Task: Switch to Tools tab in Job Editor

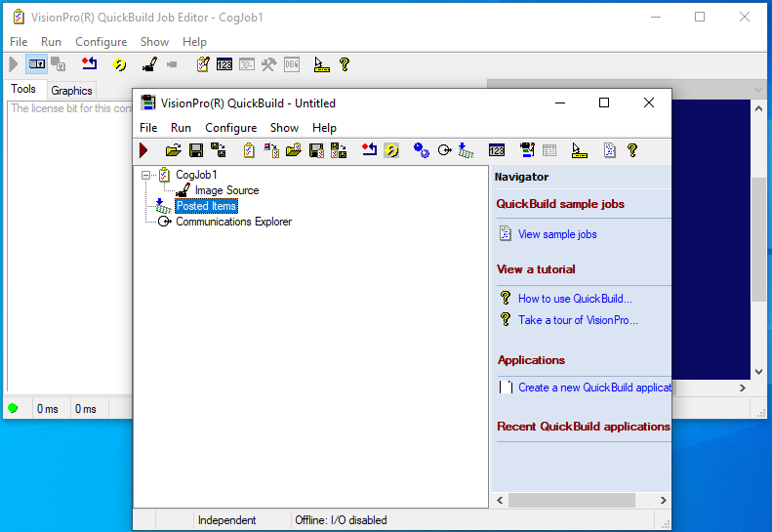Action: pyautogui.click(x=23, y=89)
